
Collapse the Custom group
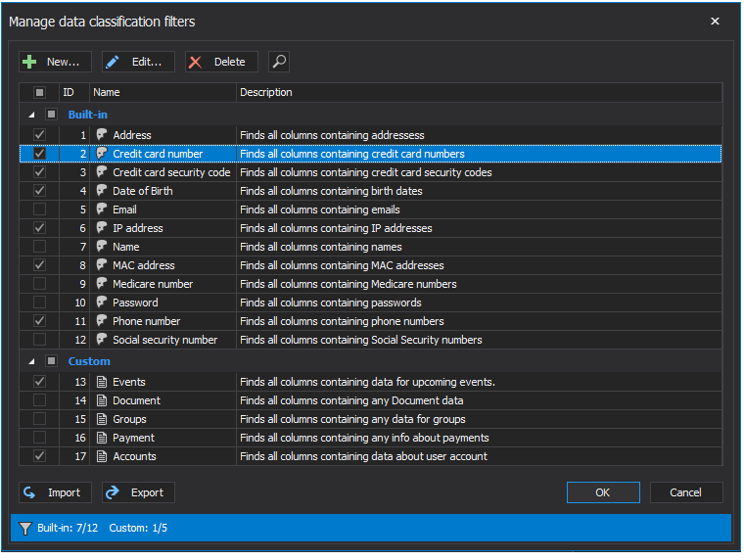(31, 361)
